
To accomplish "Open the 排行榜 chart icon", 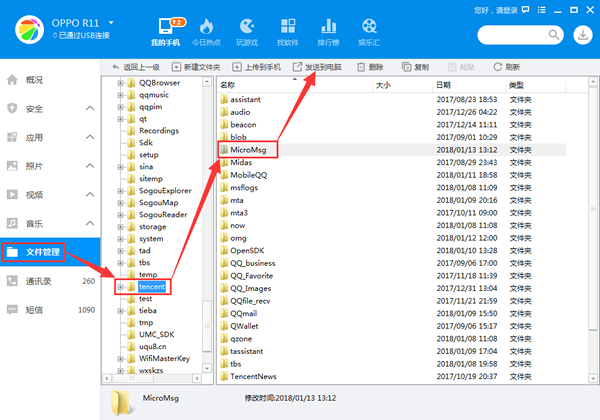I will click(x=328, y=26).
